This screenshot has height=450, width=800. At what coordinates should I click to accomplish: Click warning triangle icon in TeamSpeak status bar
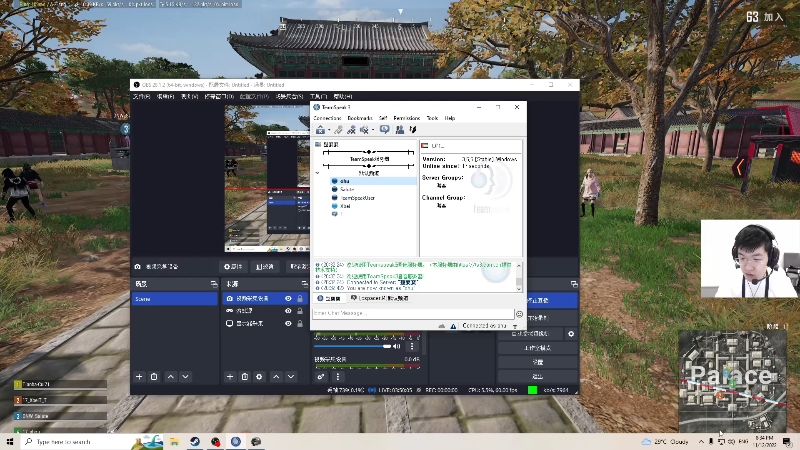pyautogui.click(x=453, y=326)
